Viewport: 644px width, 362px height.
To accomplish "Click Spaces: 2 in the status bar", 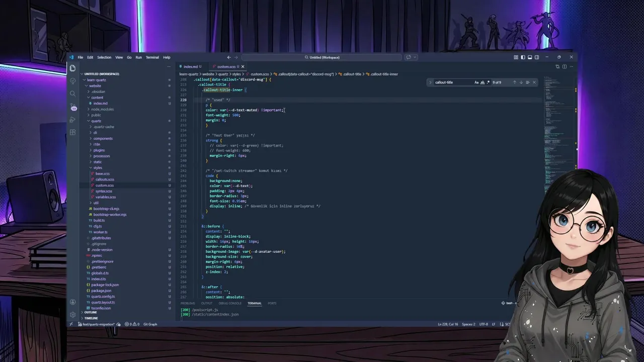I will pyautogui.click(x=468, y=324).
